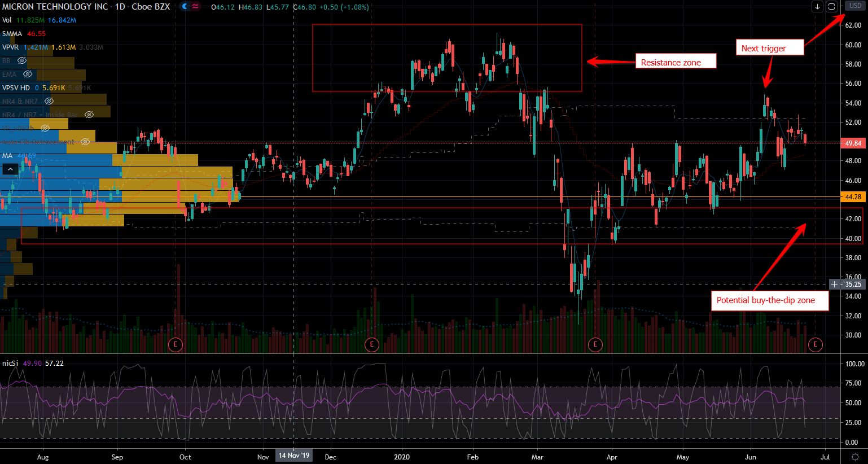Click the 56.00 price scale label
This screenshot has width=868, height=464.
[853, 84]
